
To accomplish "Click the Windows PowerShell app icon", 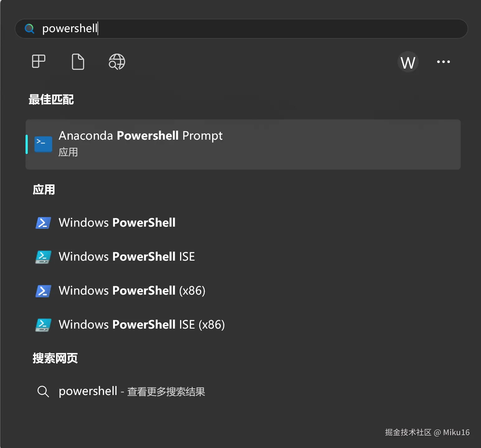I will pyautogui.click(x=43, y=223).
